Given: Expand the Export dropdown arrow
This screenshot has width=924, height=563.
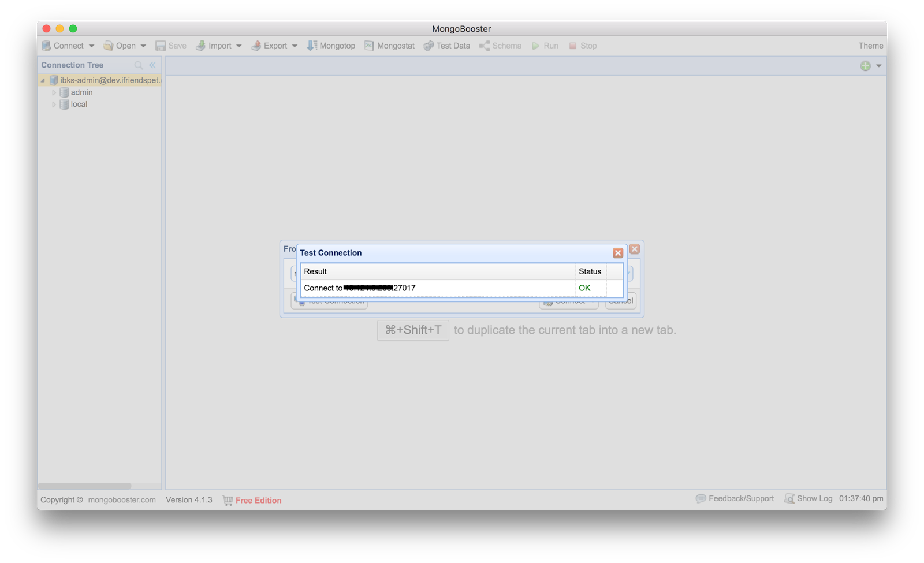Looking at the screenshot, I should [295, 46].
